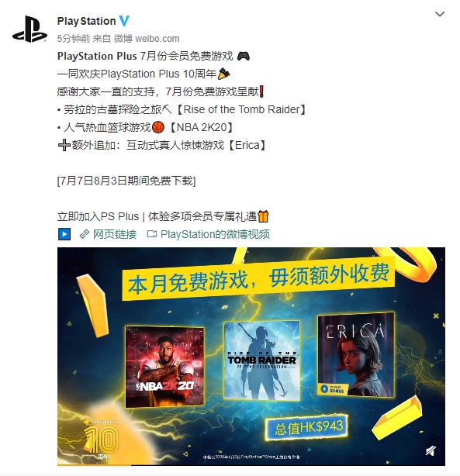Click the video progress bar
Viewport: 460px width, 476px height.
point(251,464)
